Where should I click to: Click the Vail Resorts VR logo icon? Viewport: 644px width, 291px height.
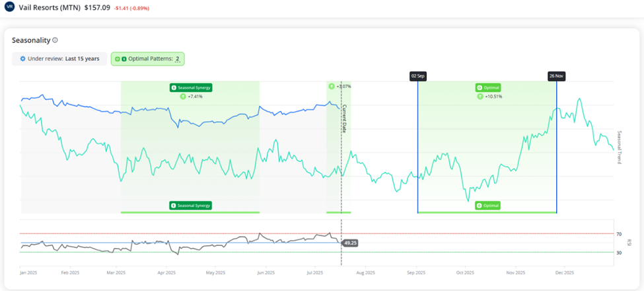point(9,7)
